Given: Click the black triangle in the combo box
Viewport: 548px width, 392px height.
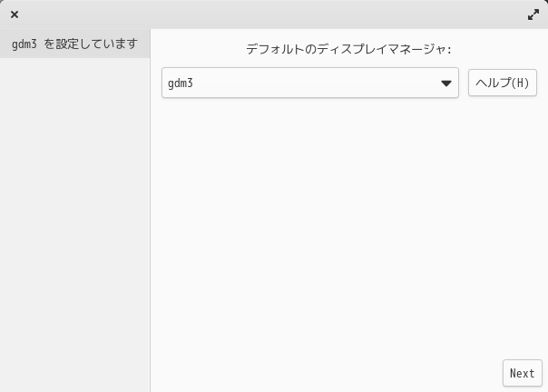Looking at the screenshot, I should (x=446, y=83).
